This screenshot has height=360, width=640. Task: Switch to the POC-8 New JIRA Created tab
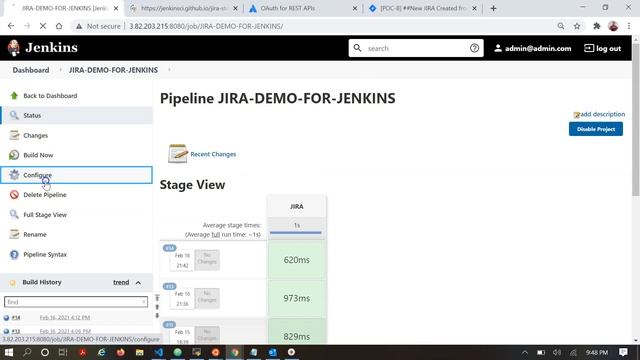coord(422,8)
